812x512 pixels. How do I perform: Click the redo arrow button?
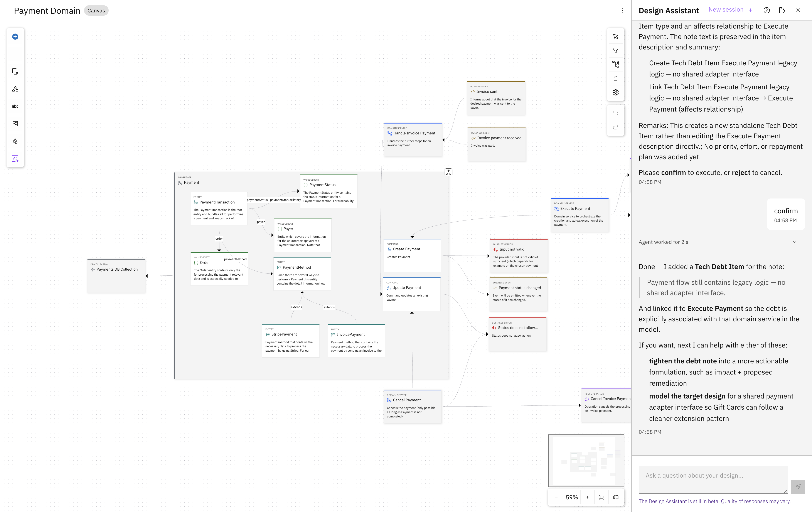[x=615, y=127]
